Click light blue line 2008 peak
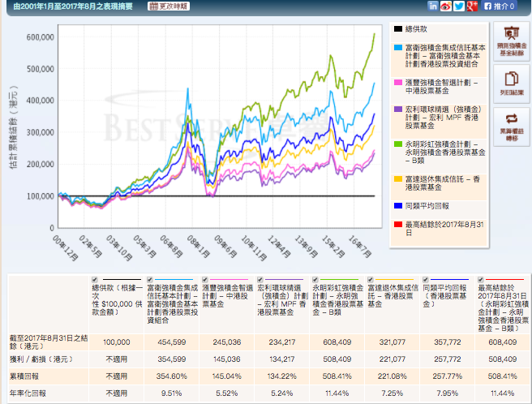532x404 pixels. (187, 89)
